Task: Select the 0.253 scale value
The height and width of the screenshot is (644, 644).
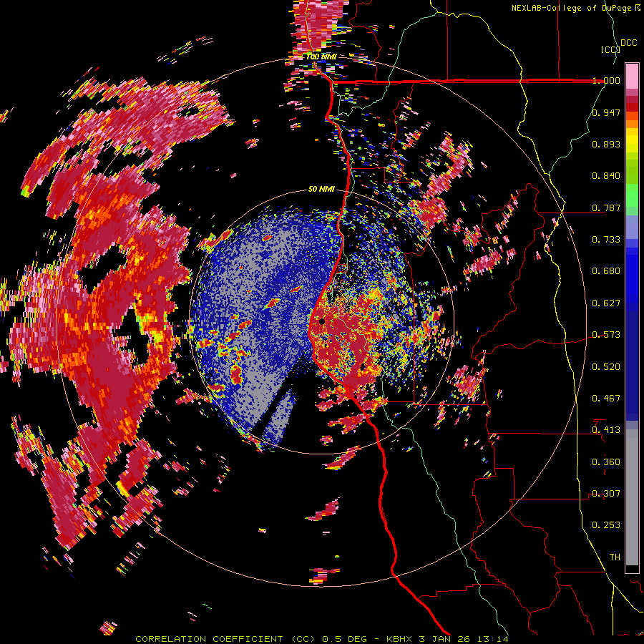Action: [x=606, y=525]
